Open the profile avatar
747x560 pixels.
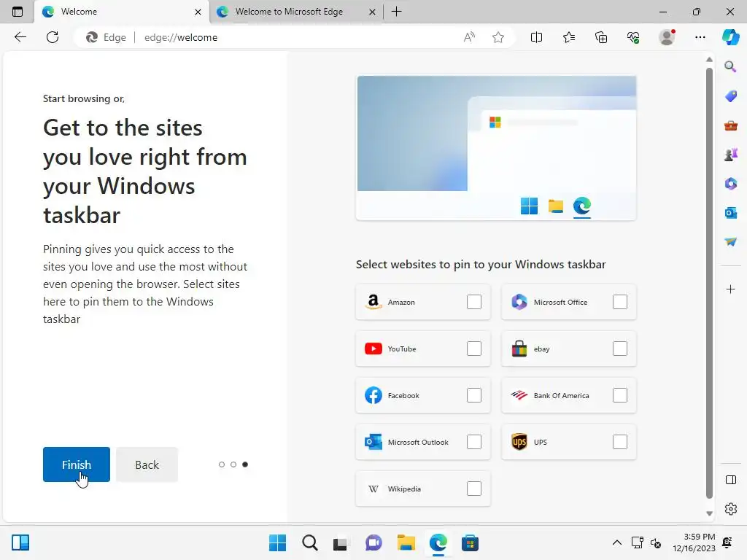[x=667, y=37]
